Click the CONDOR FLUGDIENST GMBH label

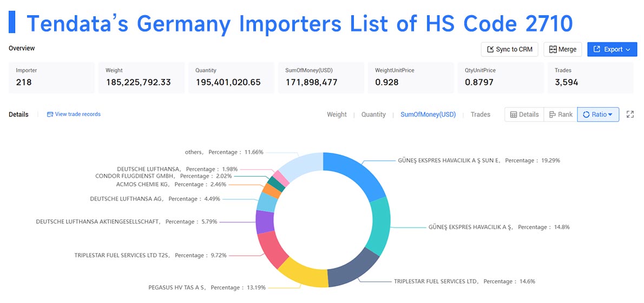[x=163, y=176]
